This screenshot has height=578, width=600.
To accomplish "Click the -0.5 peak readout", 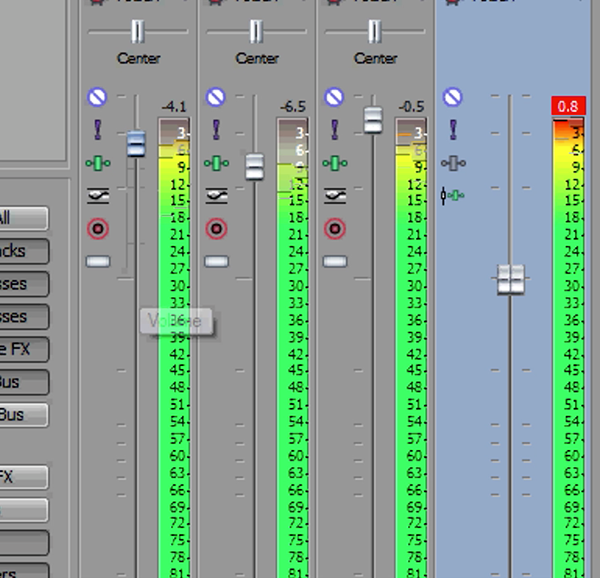I will [412, 106].
